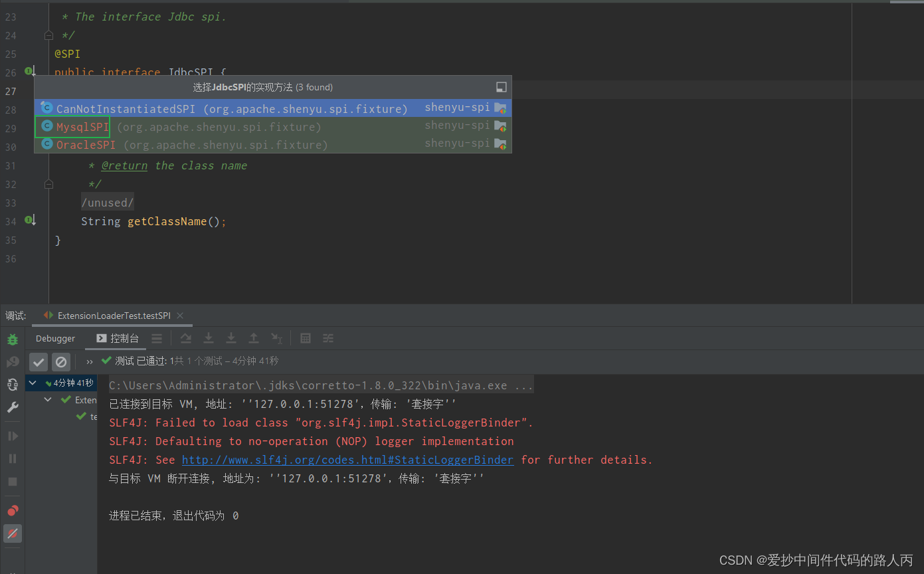Click the @return Javadoc tag
Screen dimensions: 924x574
click(124, 165)
